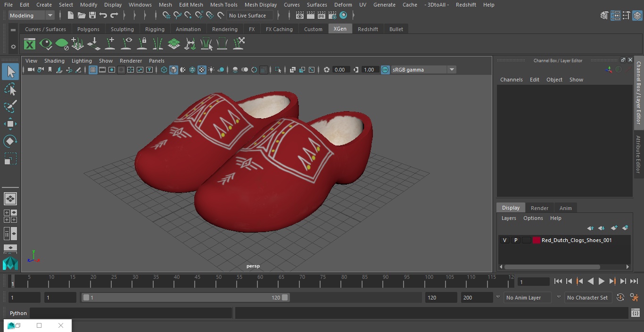The height and width of the screenshot is (332, 644).
Task: Click the gamma value field showing 1.00
Action: coord(369,70)
